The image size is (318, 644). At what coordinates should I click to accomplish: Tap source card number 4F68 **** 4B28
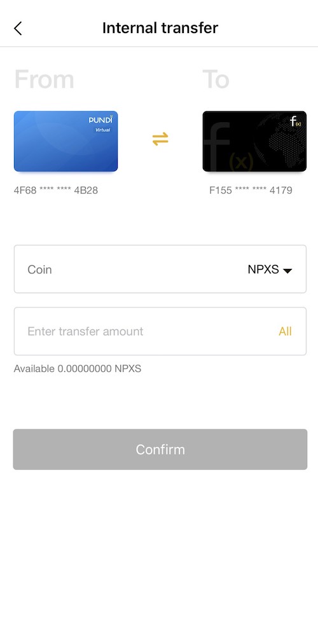[56, 190]
